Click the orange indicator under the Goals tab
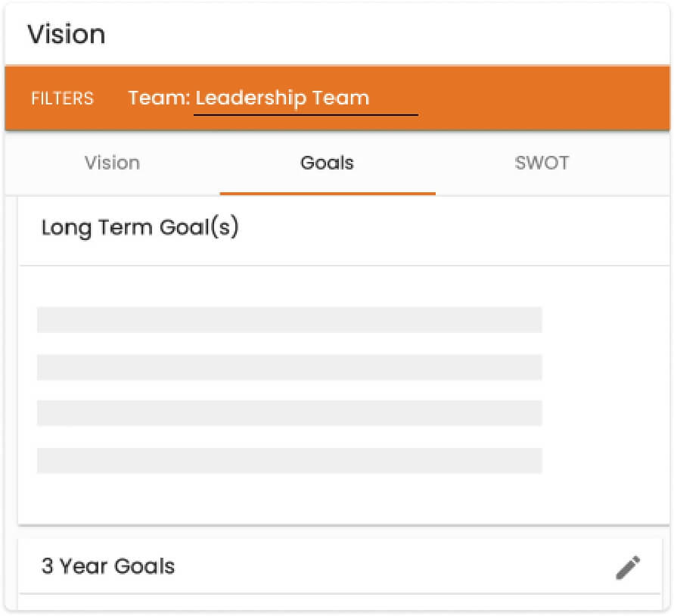The height and width of the screenshot is (616, 674). tap(327, 194)
